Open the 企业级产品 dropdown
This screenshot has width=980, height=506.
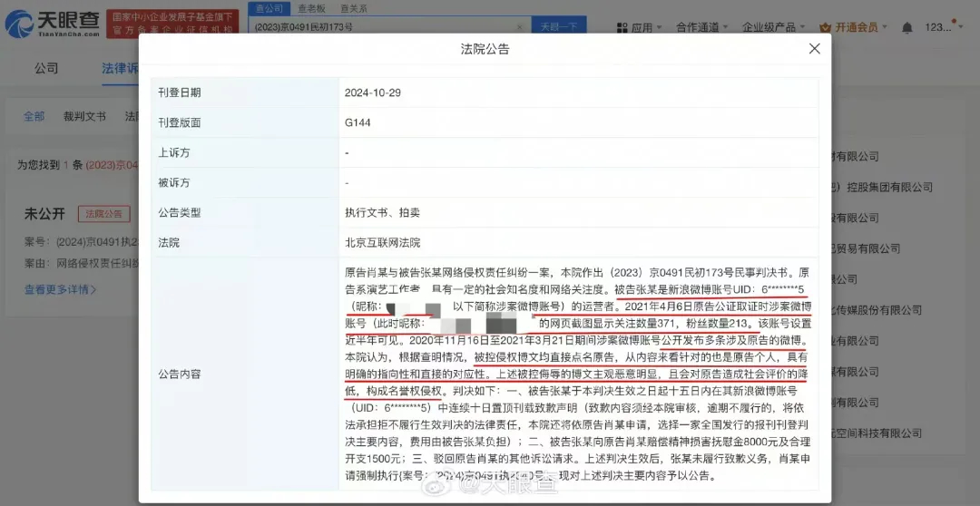click(774, 28)
